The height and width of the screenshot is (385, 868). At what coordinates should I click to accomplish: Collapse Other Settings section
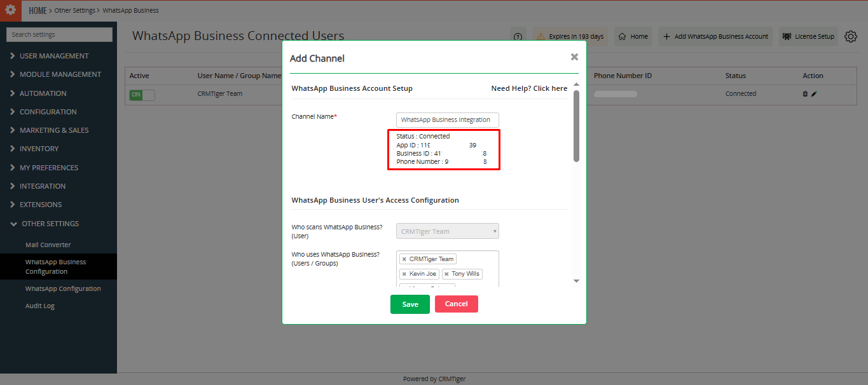50,224
